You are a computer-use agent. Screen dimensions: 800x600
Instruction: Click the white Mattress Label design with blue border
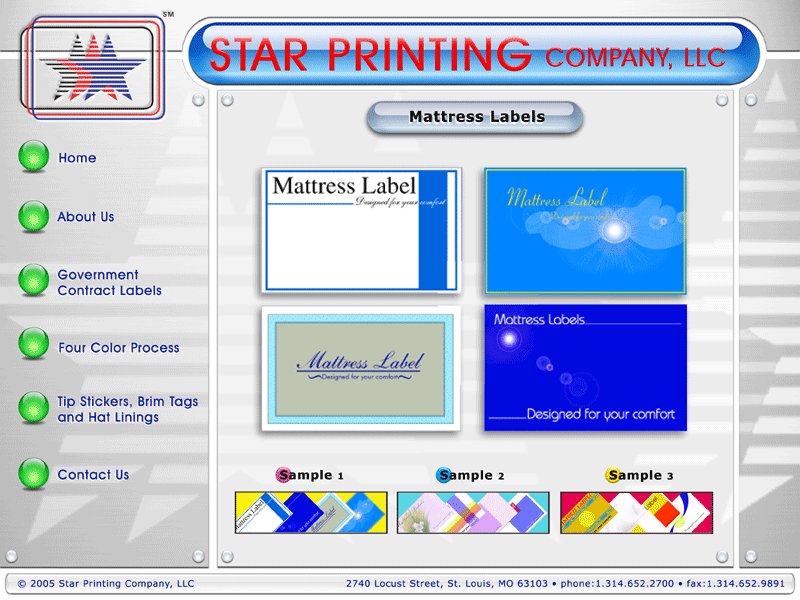pos(361,230)
